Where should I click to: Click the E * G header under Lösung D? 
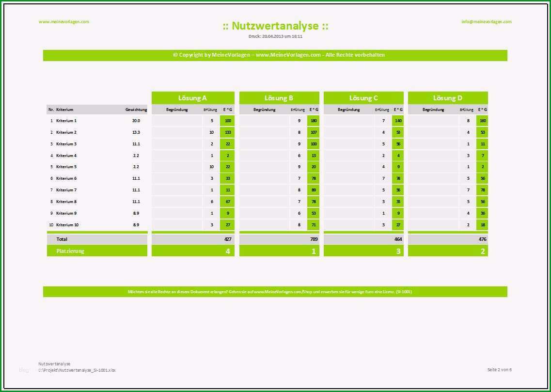483,110
